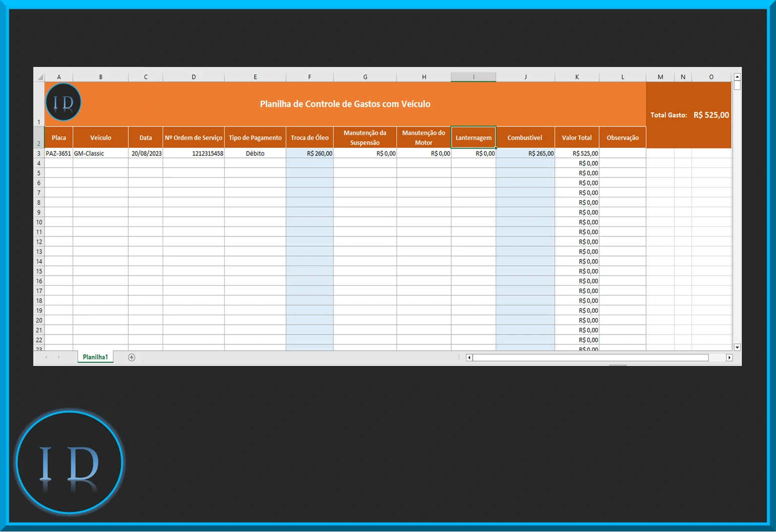Click the select-all corner triangle

click(41, 77)
